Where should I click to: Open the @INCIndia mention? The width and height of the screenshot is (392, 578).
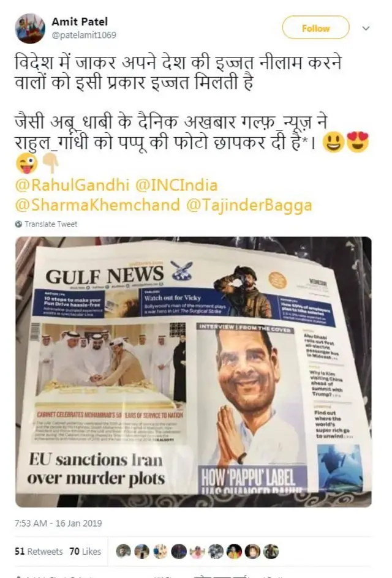coord(176,185)
